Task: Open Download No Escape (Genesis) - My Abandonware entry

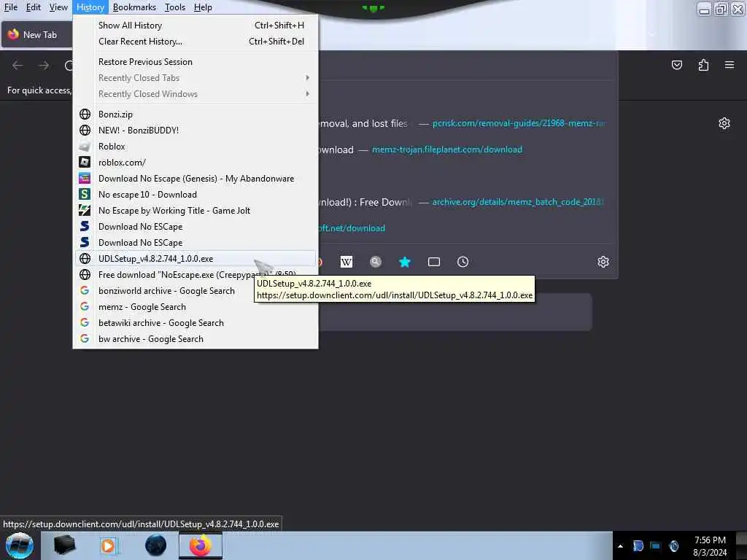Action: point(196,179)
